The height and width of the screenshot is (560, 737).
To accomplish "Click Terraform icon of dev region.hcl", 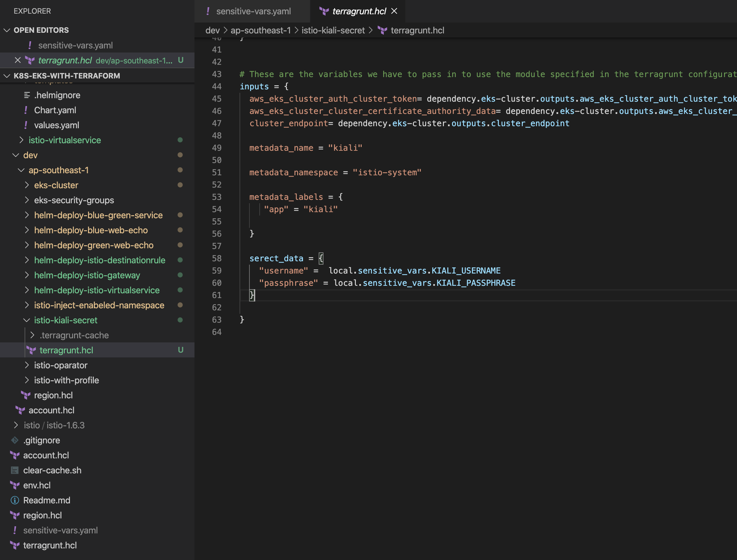I will coord(26,395).
